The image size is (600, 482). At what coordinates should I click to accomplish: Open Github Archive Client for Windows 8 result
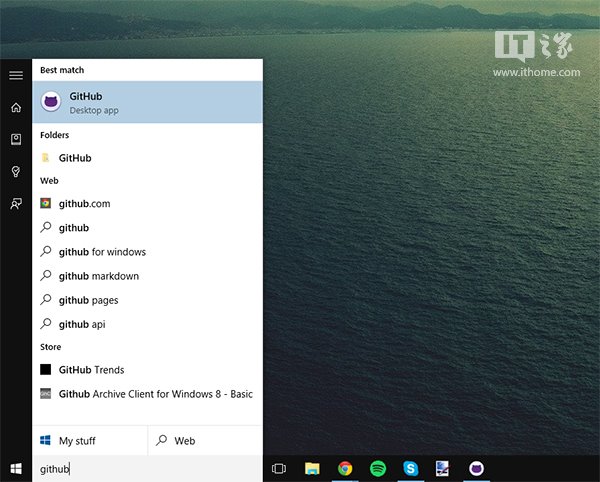pos(147,394)
